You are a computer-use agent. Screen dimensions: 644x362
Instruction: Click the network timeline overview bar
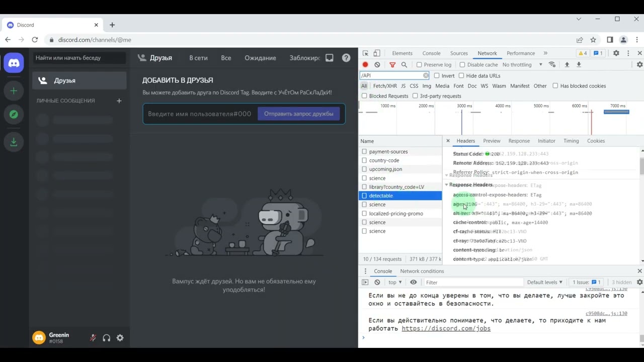(x=501, y=118)
